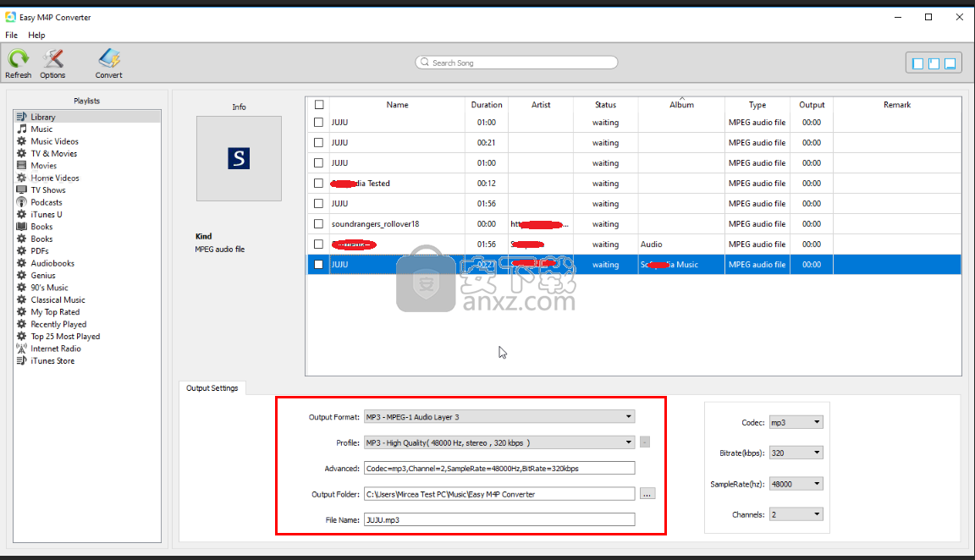Open the Classical Music playlist
Image resolution: width=975 pixels, height=560 pixels.
[x=58, y=299]
